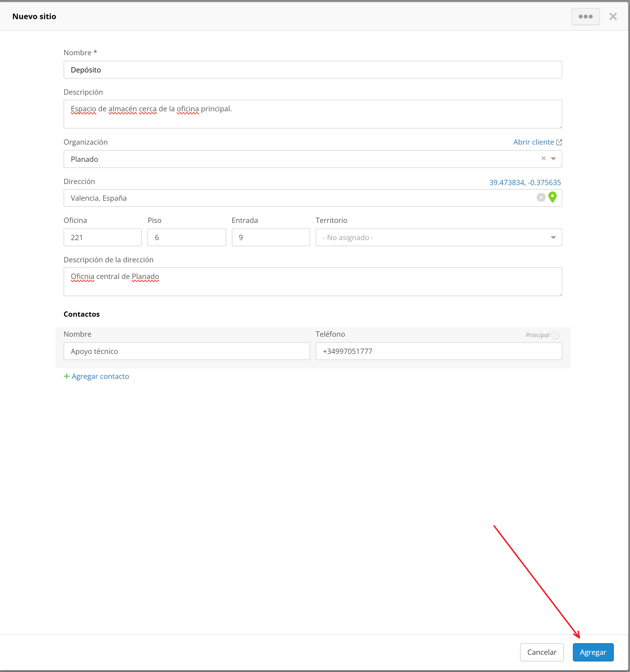630x672 pixels.
Task: Expand the Organización dropdown arrow
Action: pos(553,159)
